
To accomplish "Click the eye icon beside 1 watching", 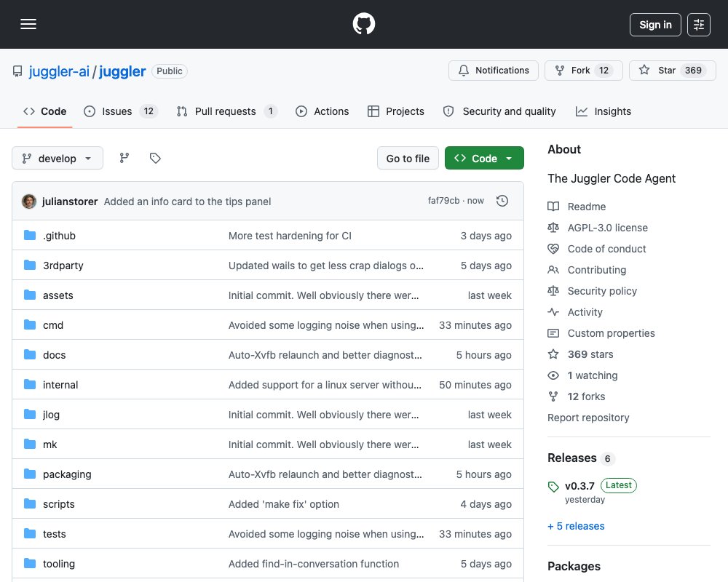I will click(x=553, y=375).
